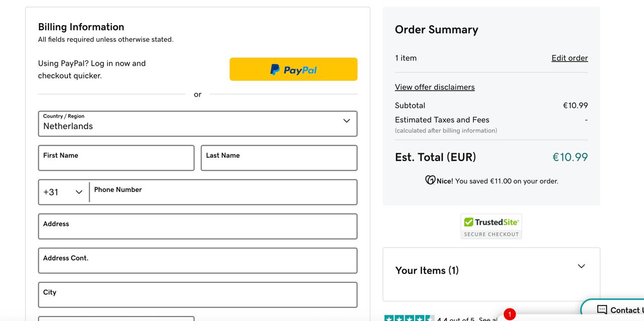Click the Trustpilot star rating
The image size is (644, 321).
[409, 318]
